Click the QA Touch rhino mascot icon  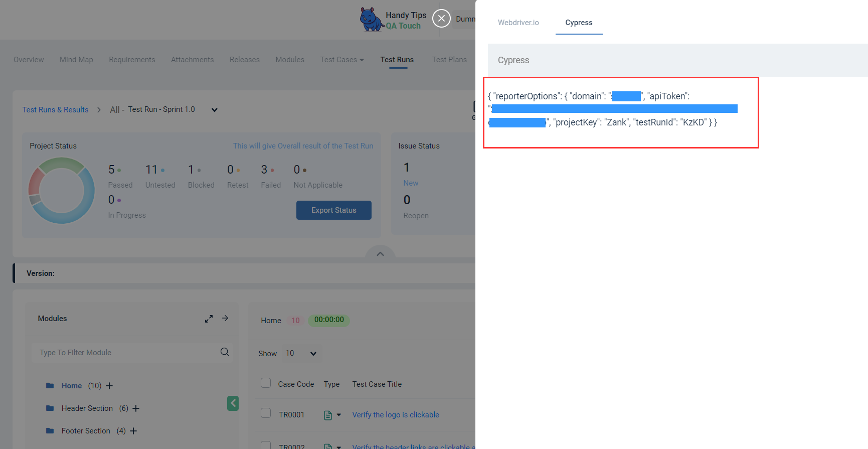tap(372, 20)
